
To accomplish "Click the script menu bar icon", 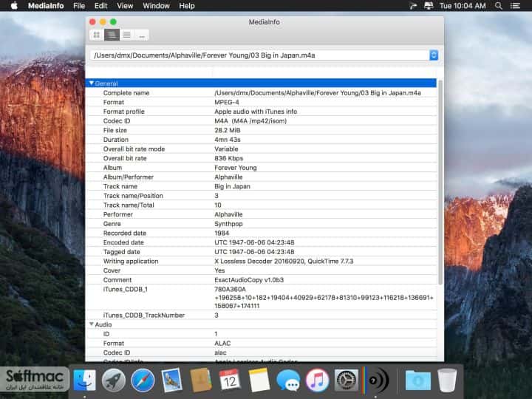I will (413, 6).
